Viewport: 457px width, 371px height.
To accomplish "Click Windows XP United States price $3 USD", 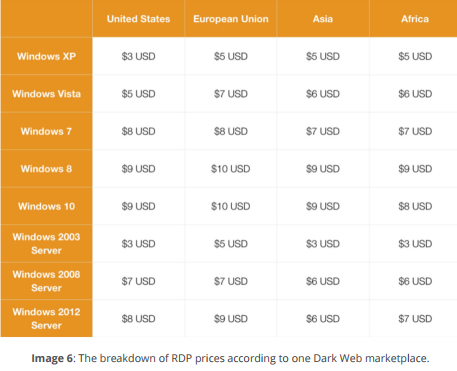I will click(x=138, y=56).
